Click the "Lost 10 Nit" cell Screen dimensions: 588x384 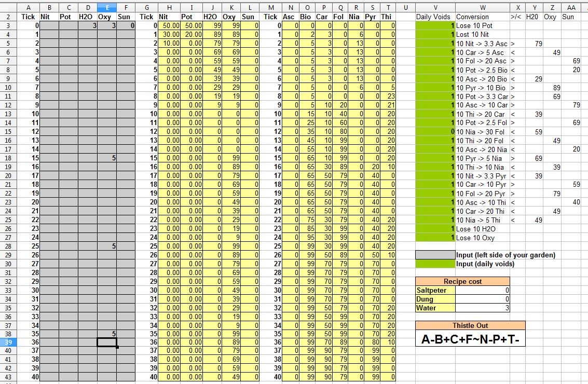pyautogui.click(x=483, y=34)
